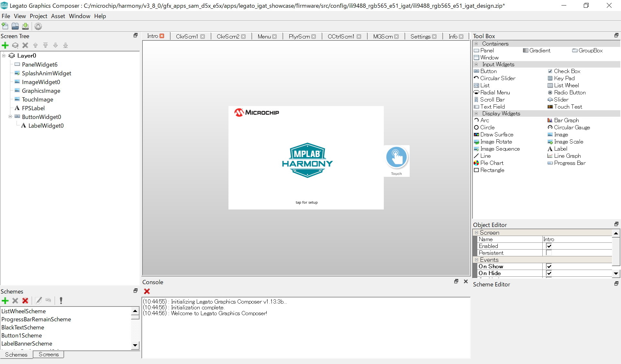The width and height of the screenshot is (621, 364).
Task: Open the File menu
Action: click(6, 16)
